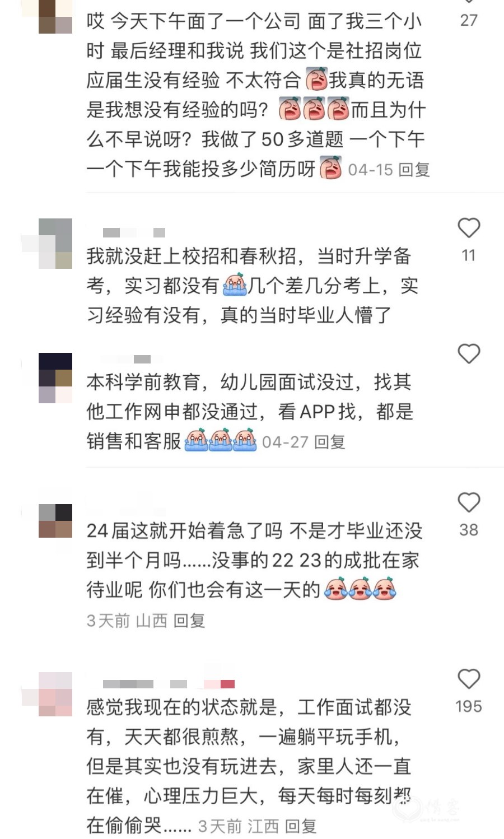
Task: Tap the 27 like count
Action: click(469, 20)
